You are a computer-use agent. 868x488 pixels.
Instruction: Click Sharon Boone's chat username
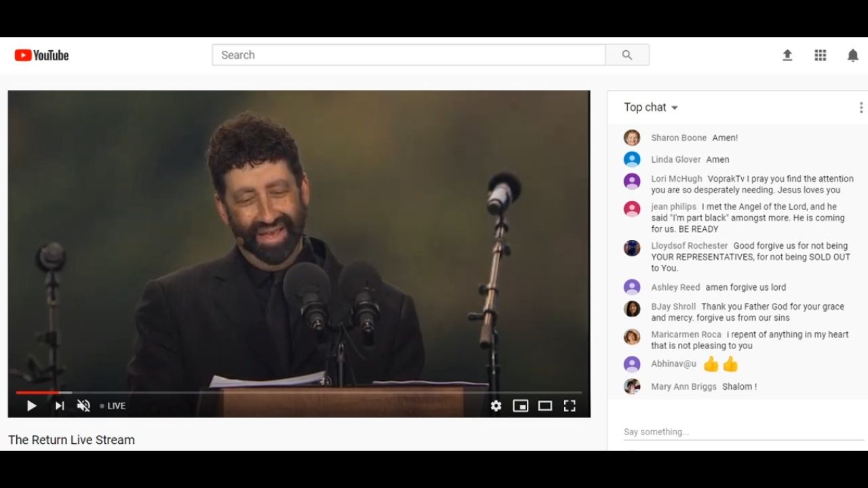[x=678, y=138]
